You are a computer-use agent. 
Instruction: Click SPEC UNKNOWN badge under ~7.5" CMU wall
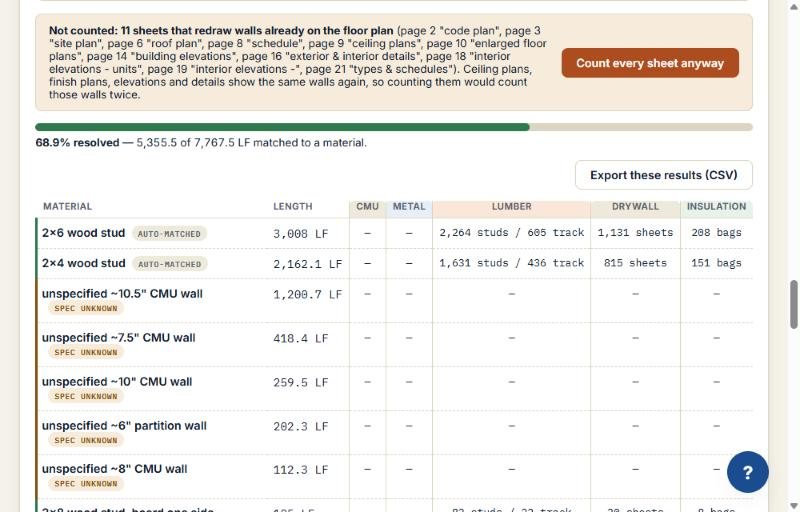click(x=86, y=352)
